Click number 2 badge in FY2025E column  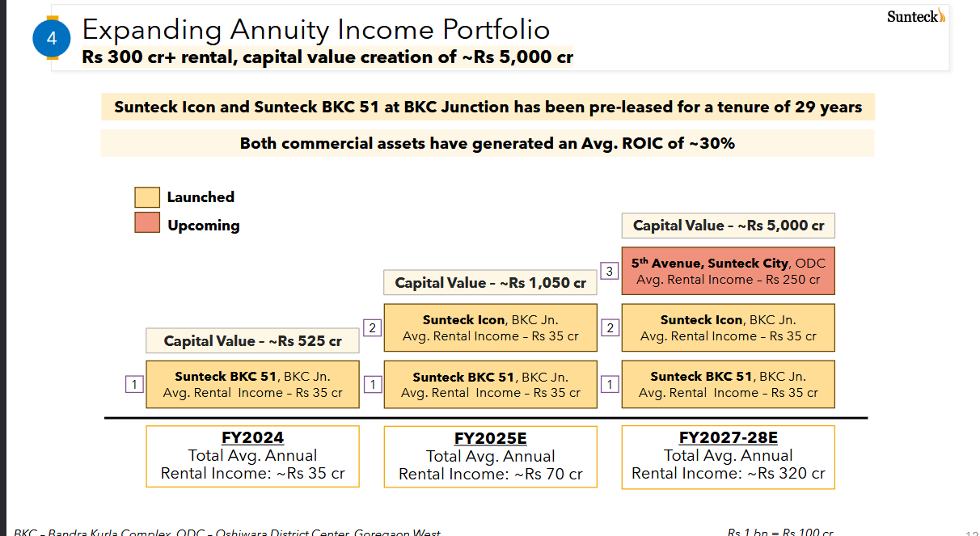pyautogui.click(x=372, y=328)
